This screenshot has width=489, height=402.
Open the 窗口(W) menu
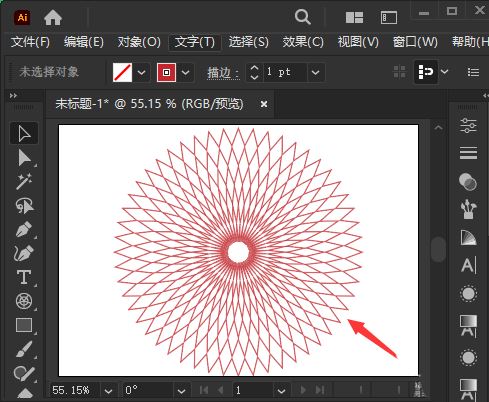(415, 42)
